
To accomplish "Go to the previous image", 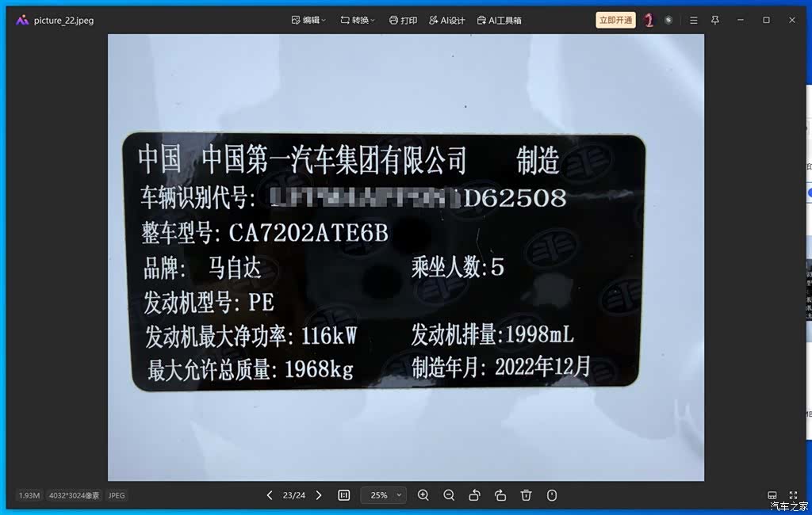I will (270, 495).
